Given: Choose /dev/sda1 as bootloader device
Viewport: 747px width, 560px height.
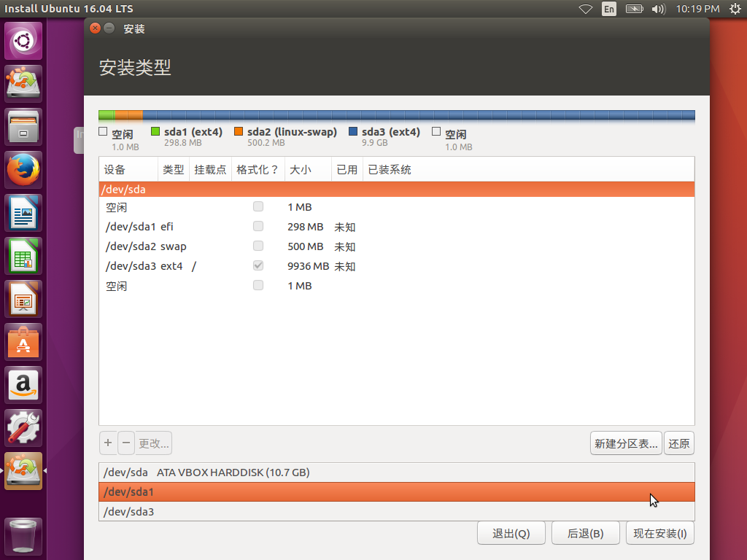Looking at the screenshot, I should 396,492.
